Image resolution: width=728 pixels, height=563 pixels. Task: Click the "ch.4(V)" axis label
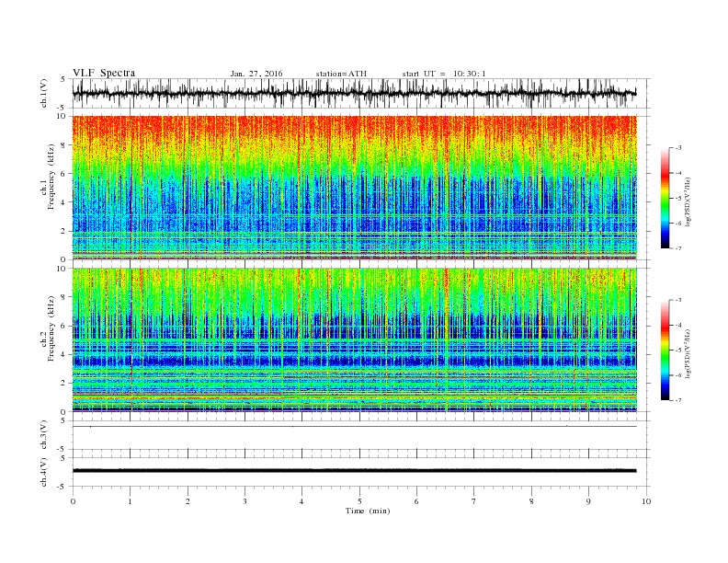click(x=44, y=472)
